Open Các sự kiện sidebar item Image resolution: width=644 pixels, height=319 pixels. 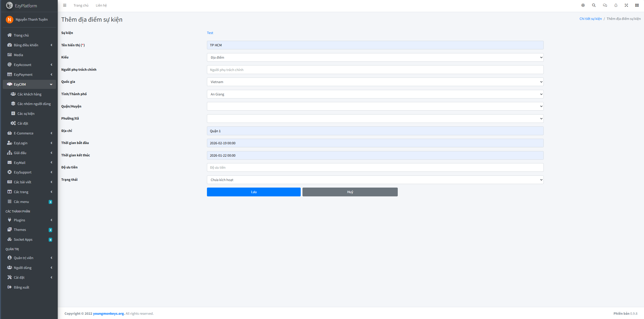point(26,114)
